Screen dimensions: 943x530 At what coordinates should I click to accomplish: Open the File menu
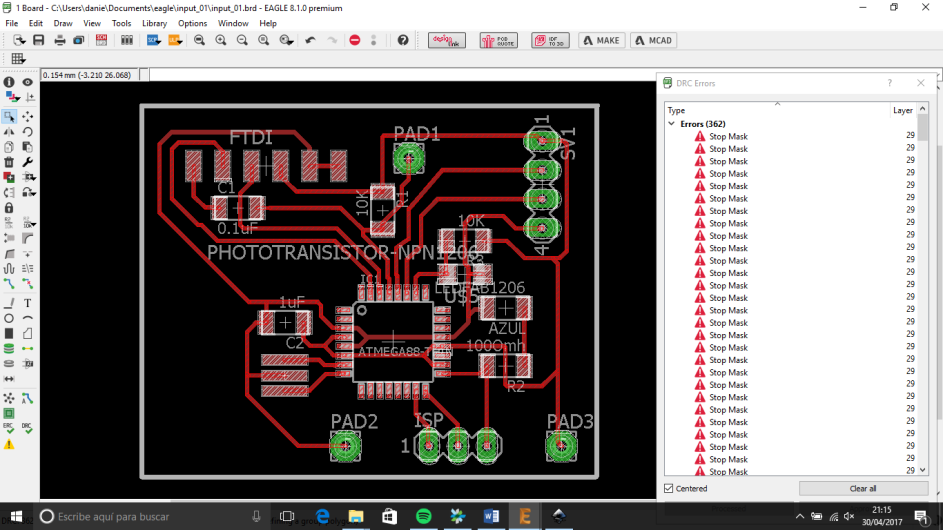coord(11,23)
